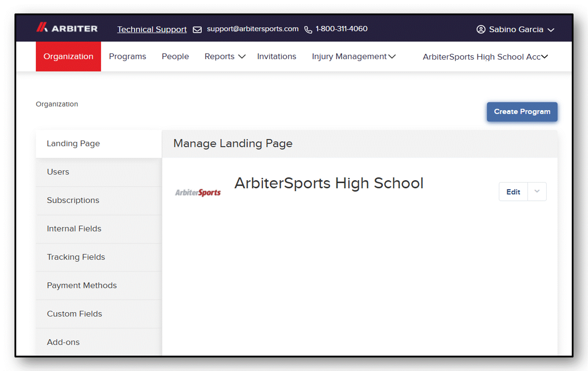This screenshot has width=588, height=371.
Task: Expand the arrow next to Edit
Action: pos(537,192)
